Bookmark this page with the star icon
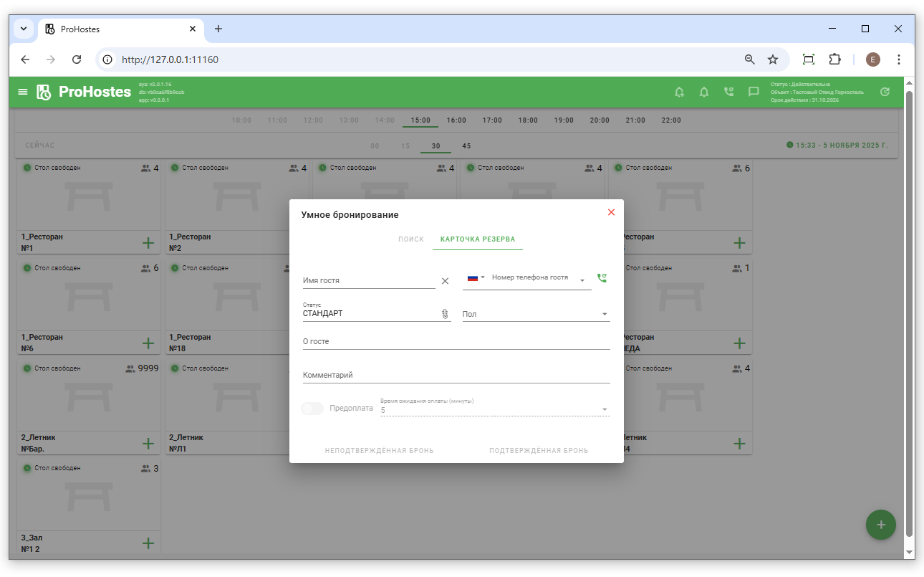This screenshot has height=577, width=924. [x=773, y=59]
